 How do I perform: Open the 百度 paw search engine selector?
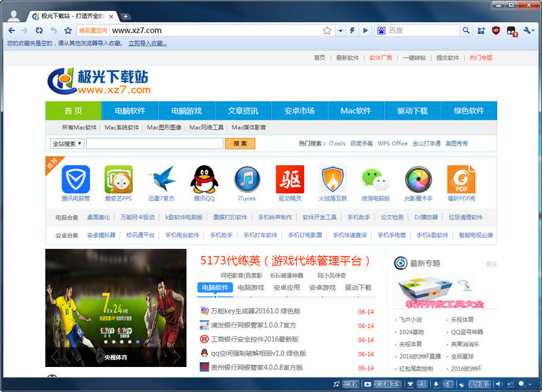click(x=381, y=30)
